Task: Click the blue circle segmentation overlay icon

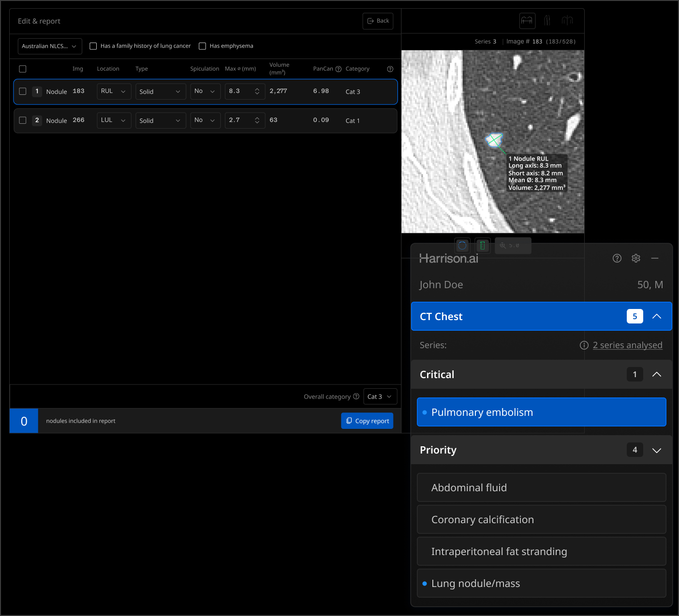Action: coord(462,245)
